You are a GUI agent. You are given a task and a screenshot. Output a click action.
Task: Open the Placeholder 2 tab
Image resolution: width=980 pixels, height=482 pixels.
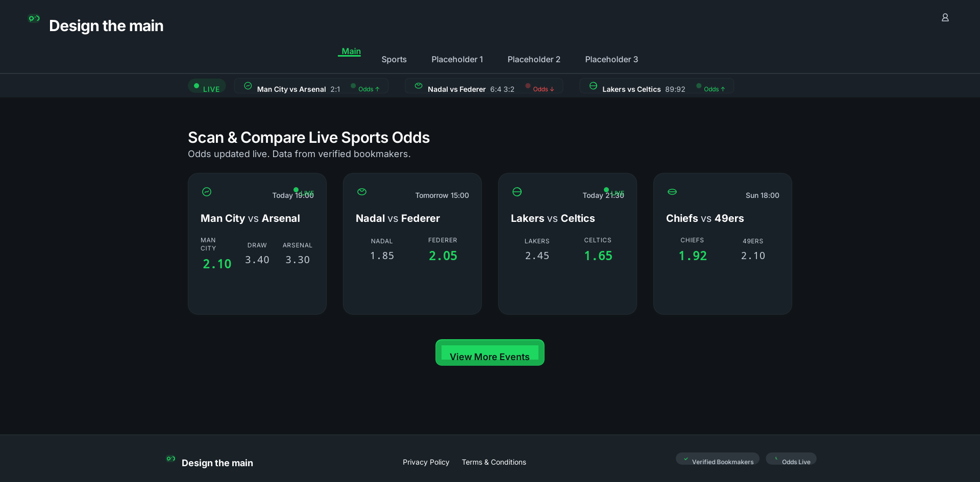534,59
